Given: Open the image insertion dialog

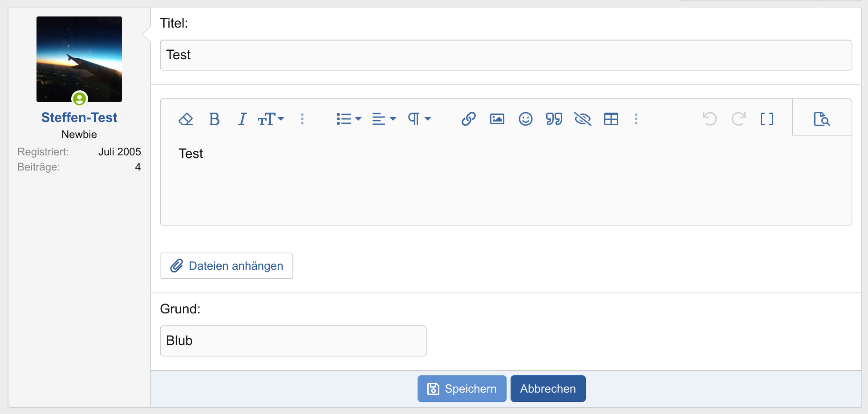Looking at the screenshot, I should pyautogui.click(x=497, y=119).
